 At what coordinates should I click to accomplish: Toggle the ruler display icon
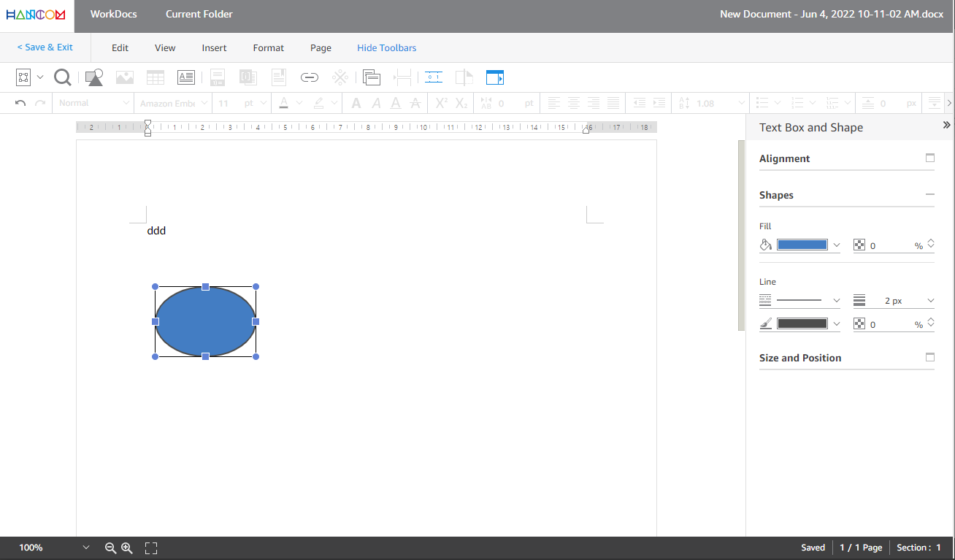click(x=434, y=77)
